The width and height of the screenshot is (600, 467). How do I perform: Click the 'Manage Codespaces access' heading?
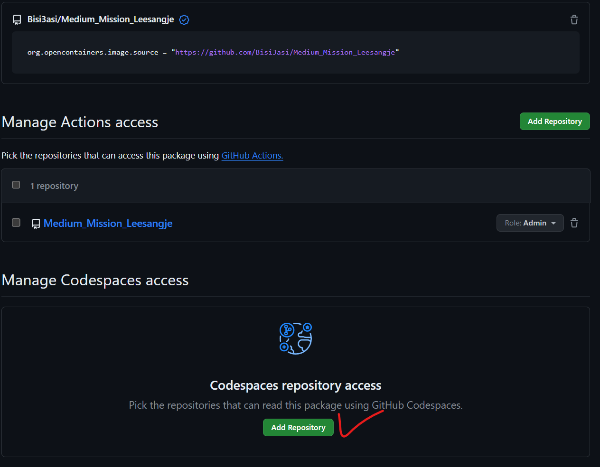coord(95,280)
